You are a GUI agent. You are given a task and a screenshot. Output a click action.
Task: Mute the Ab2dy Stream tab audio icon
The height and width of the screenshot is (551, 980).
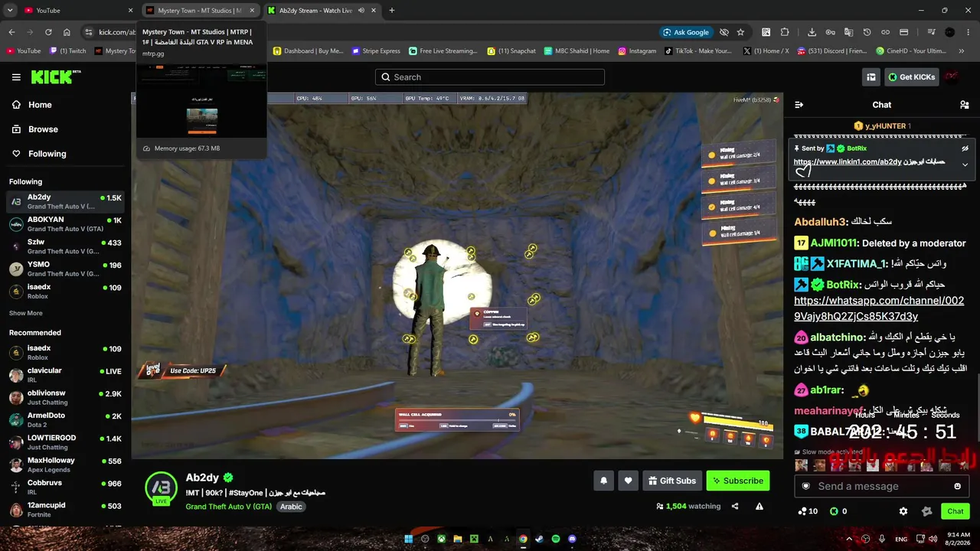[x=361, y=11]
